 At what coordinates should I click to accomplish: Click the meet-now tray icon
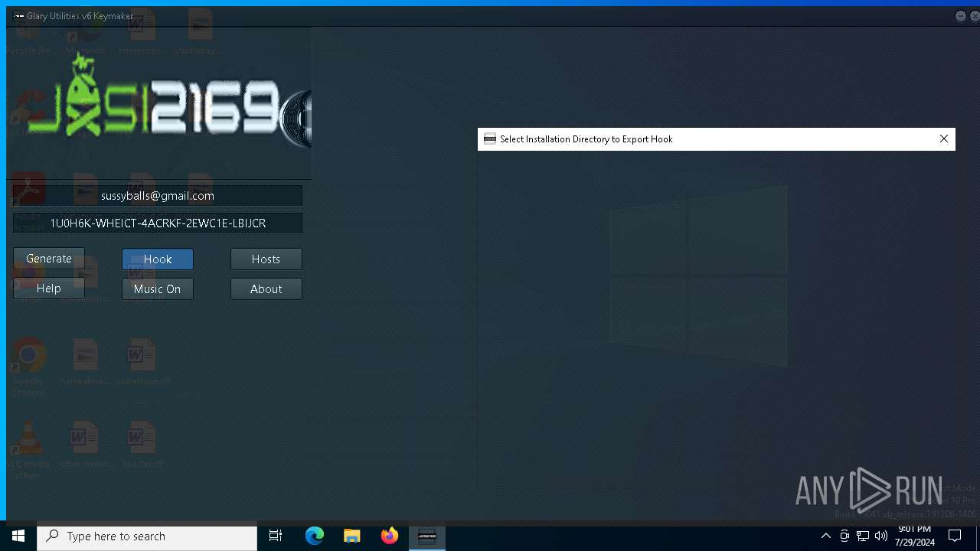coord(844,536)
